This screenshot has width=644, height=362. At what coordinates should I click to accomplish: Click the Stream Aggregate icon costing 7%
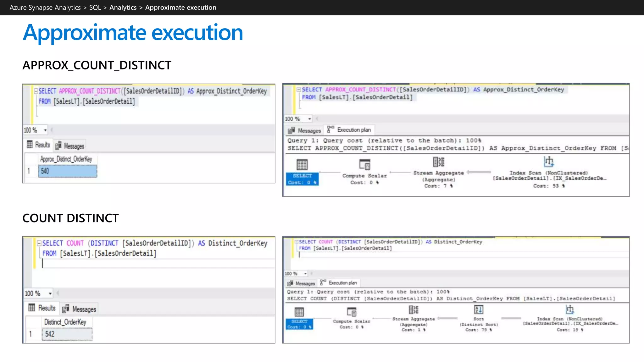coord(439,162)
